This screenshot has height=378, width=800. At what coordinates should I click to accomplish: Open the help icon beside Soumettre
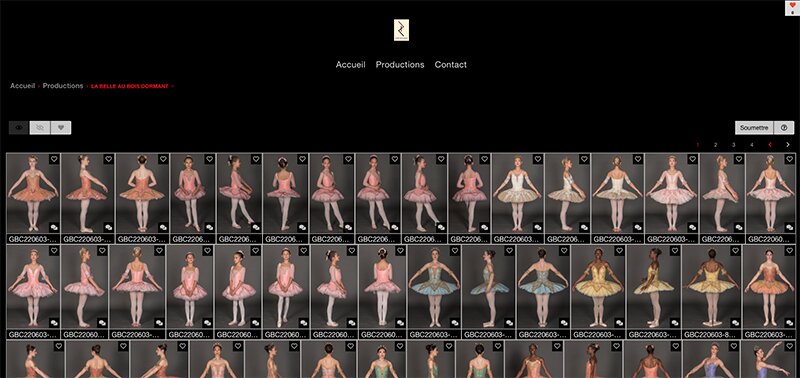click(x=784, y=128)
